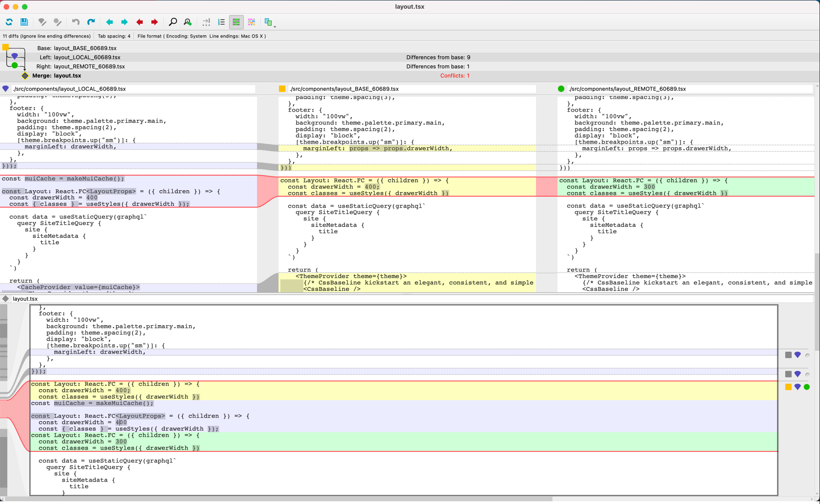Choose the green remote version for the conflict
The height and width of the screenshot is (504, 820).
(x=807, y=387)
